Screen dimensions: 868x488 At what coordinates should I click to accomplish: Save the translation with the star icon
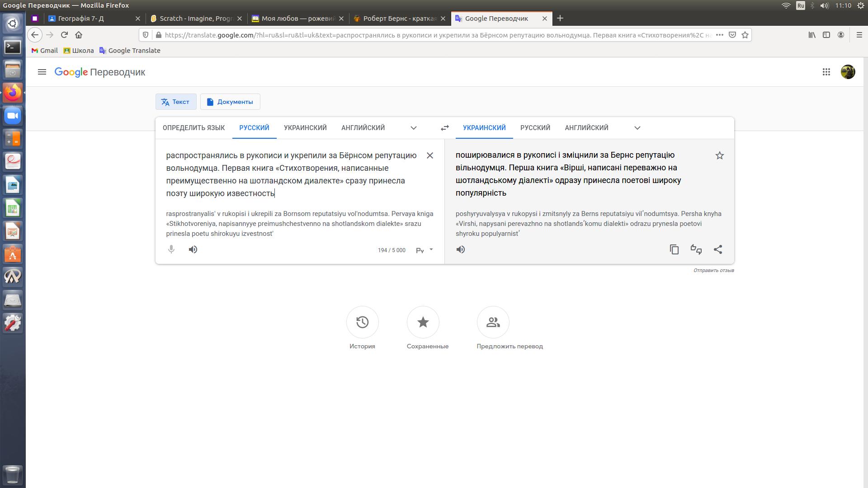coord(720,155)
